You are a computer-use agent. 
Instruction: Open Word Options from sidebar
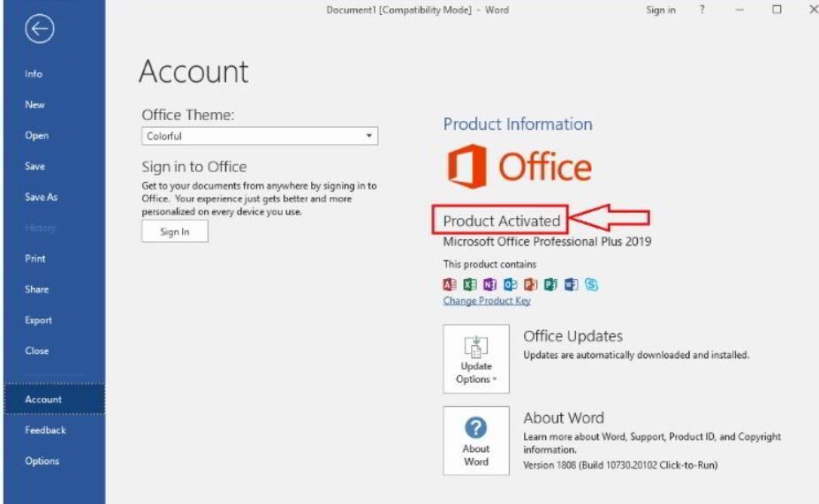tap(42, 462)
